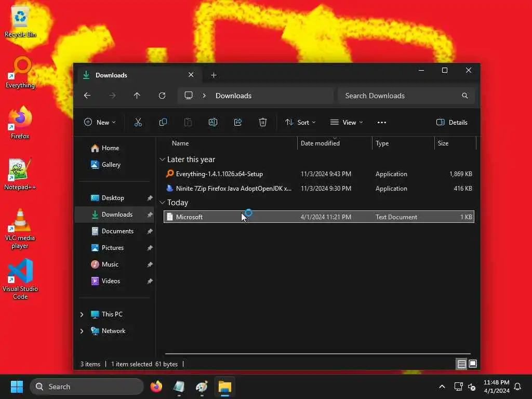The height and width of the screenshot is (399, 532).
Task: Click the Share icon in toolbar
Action: coord(238,123)
